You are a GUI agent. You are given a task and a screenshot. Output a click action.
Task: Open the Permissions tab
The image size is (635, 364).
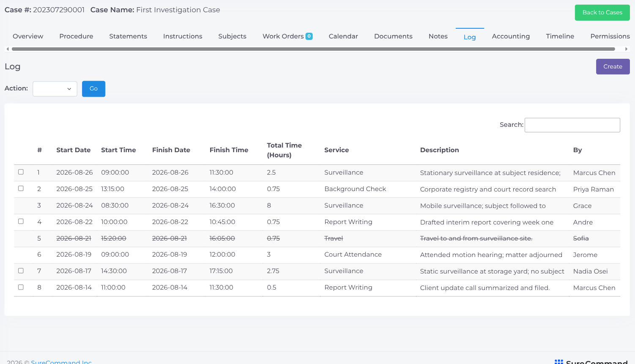click(x=610, y=36)
